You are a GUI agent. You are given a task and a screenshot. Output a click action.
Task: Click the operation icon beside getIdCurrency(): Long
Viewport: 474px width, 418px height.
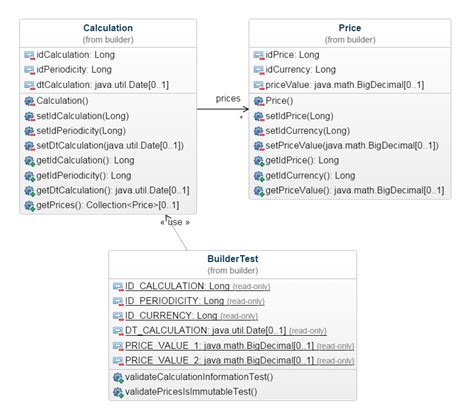point(259,176)
